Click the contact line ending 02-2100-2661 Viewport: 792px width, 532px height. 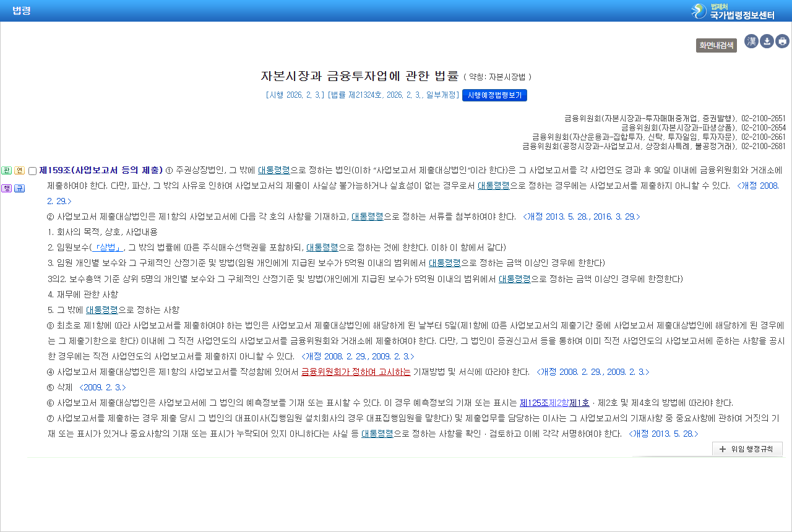click(x=659, y=136)
